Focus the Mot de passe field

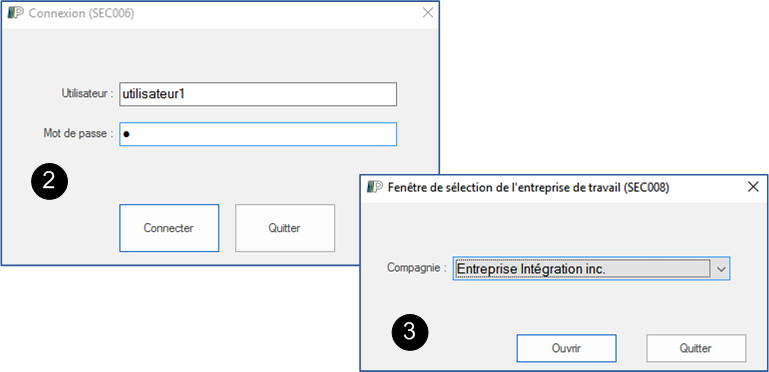click(258, 134)
